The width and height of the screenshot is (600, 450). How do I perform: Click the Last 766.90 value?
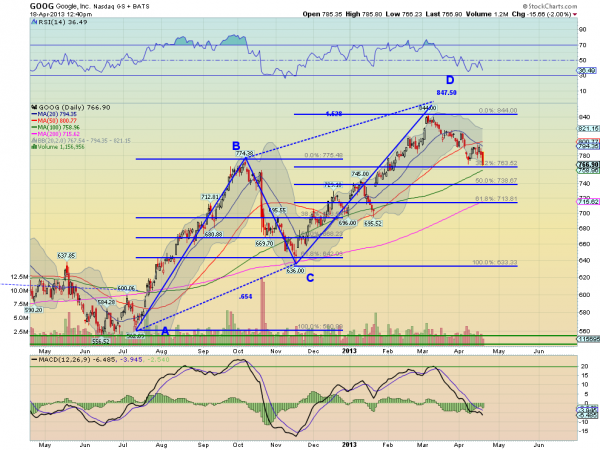[x=444, y=14]
